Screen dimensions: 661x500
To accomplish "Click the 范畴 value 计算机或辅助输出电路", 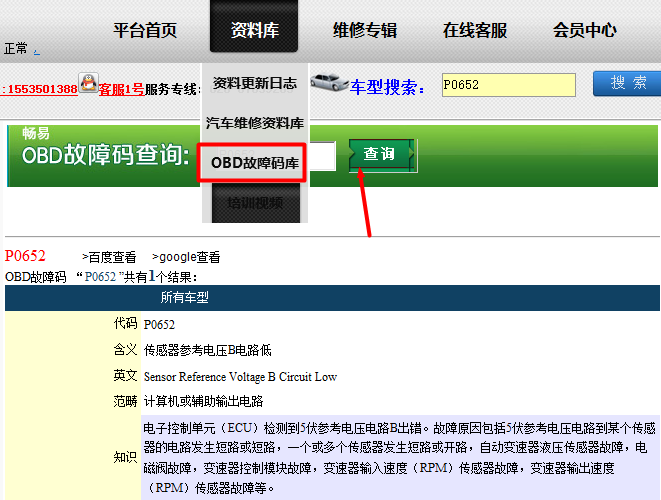I will click(x=203, y=401).
